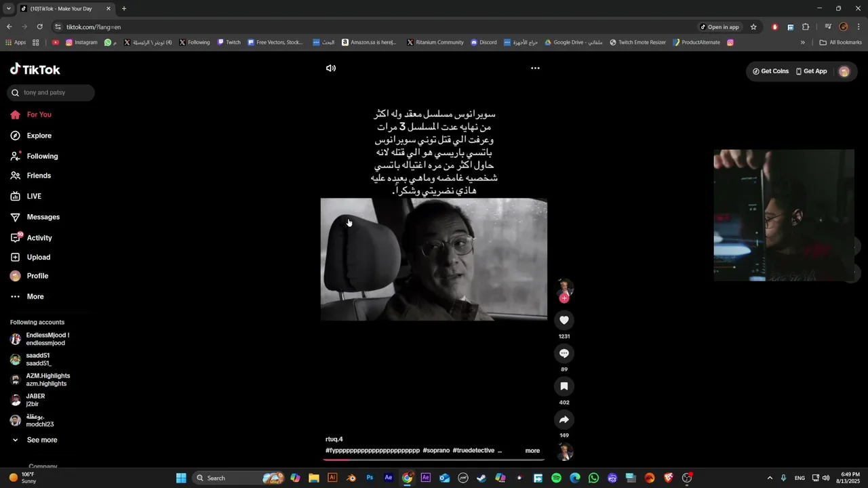Click Get Coins button

[x=770, y=71]
